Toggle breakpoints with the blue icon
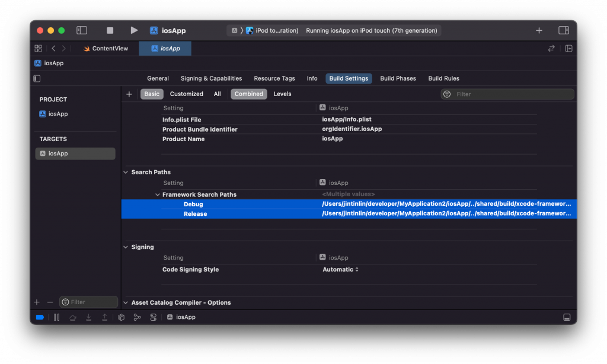Image resolution: width=607 pixels, height=364 pixels. point(40,317)
